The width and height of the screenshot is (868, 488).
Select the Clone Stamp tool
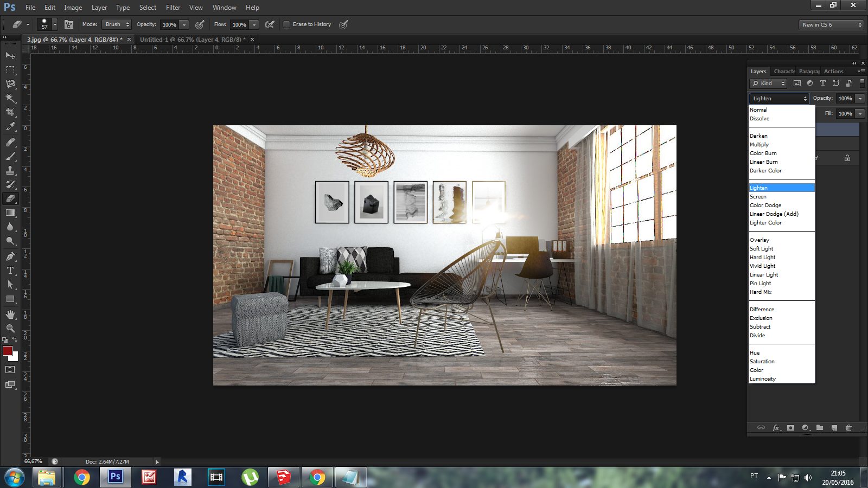click(10, 170)
